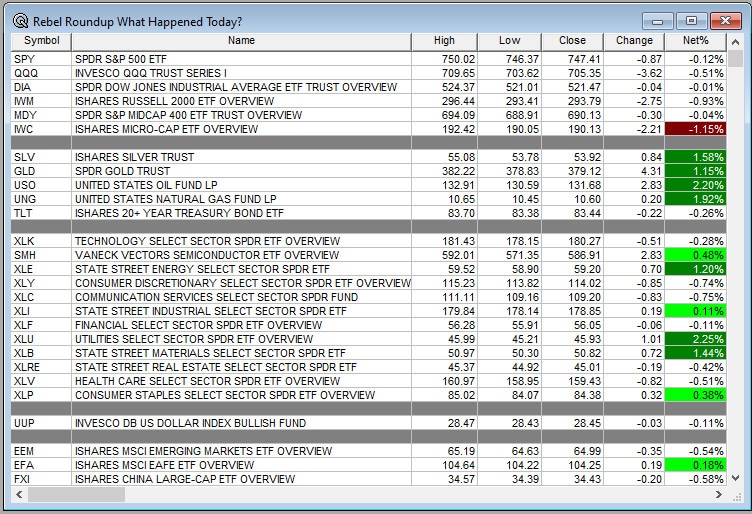Click the horizontal scrollbar thumb
Screen dimensions: 752x514
coord(76,494)
